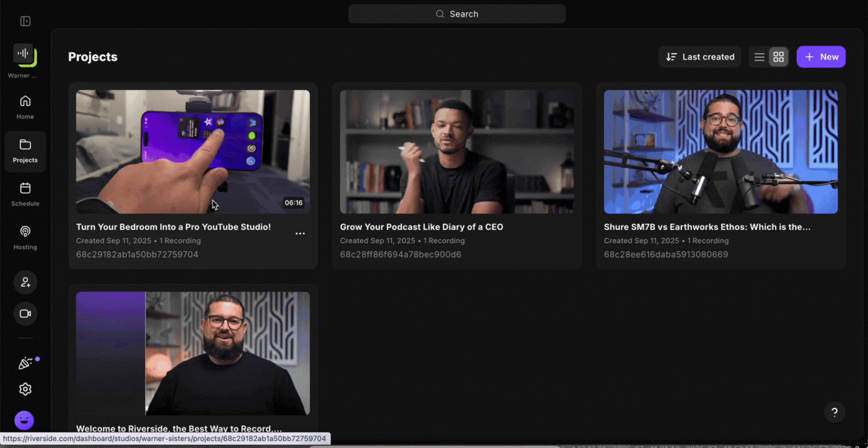This screenshot has width=868, height=448.
Task: Switch to grid view
Action: click(x=778, y=57)
